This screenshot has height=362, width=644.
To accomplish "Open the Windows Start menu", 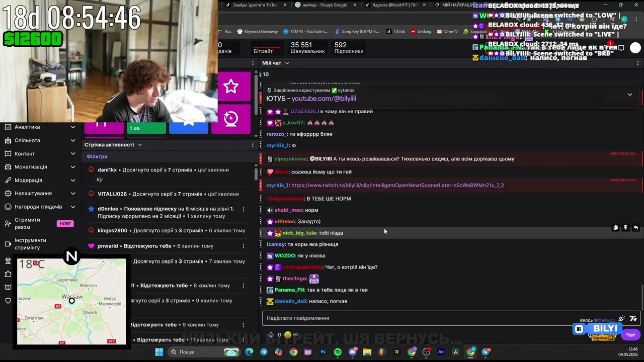I will 159,352.
